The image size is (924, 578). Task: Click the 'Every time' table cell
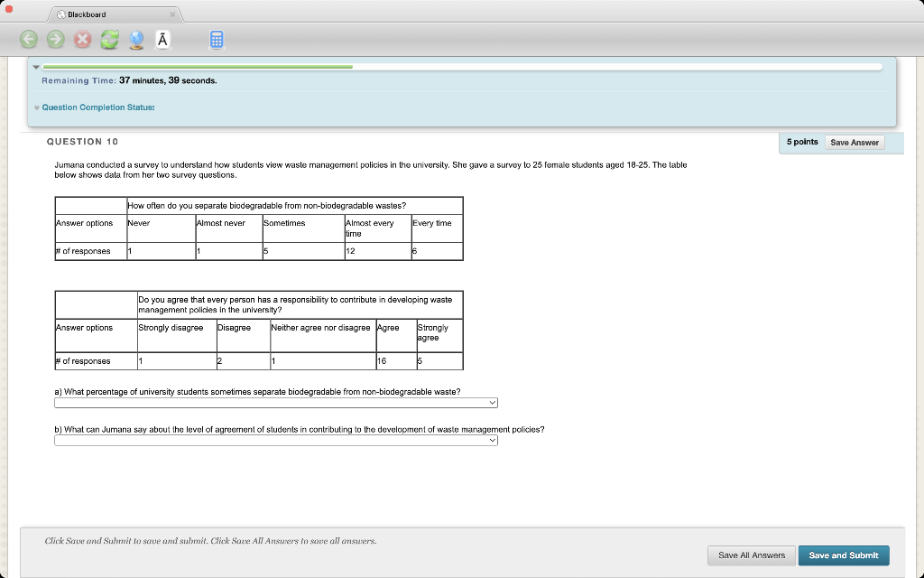tap(438, 228)
